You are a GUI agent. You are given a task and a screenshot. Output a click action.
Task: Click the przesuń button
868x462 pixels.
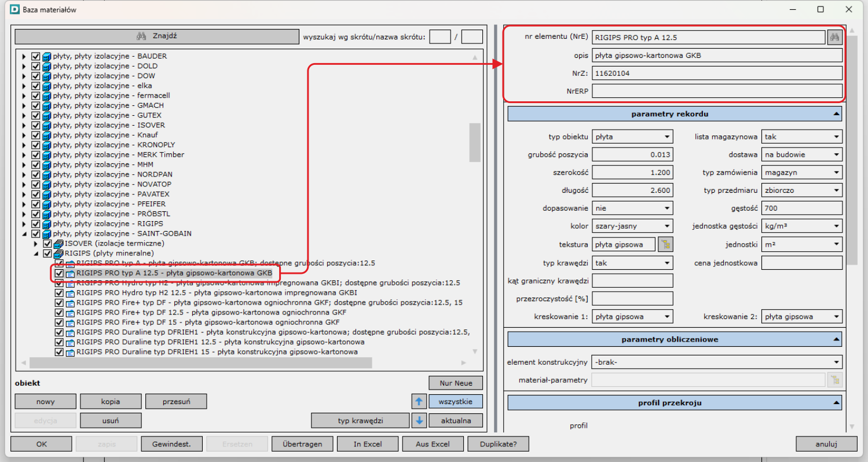click(x=176, y=401)
